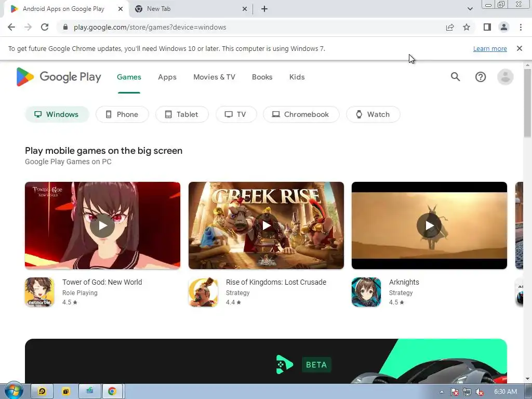This screenshot has height=399, width=532.
Task: Click the Google Play logo
Action: tap(59, 77)
